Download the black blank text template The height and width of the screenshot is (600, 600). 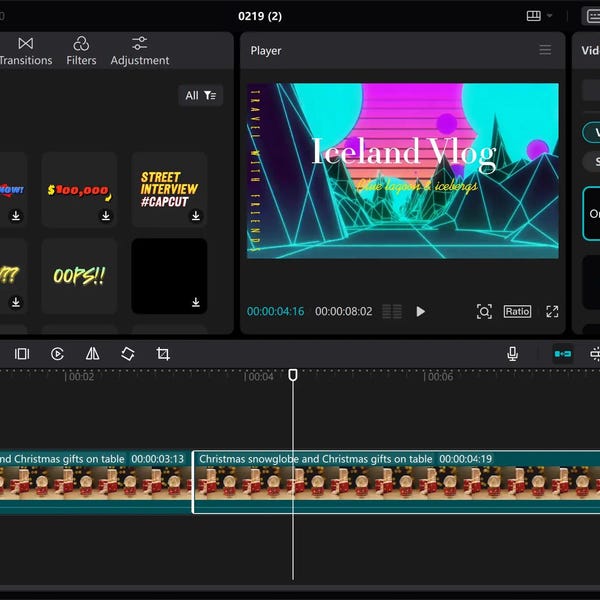click(x=196, y=302)
